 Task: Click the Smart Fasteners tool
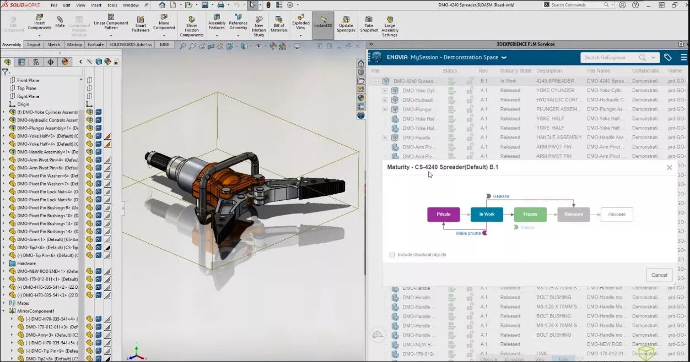coord(140,24)
